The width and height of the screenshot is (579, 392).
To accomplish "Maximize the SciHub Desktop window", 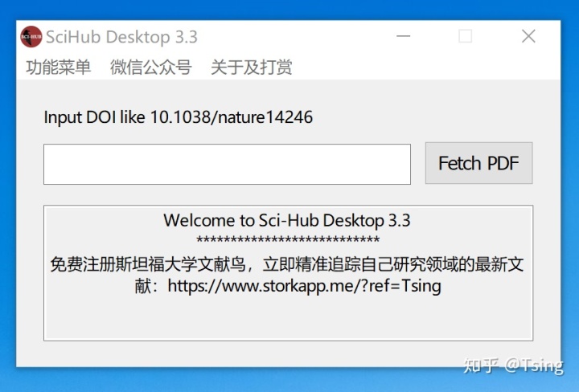I will click(466, 36).
